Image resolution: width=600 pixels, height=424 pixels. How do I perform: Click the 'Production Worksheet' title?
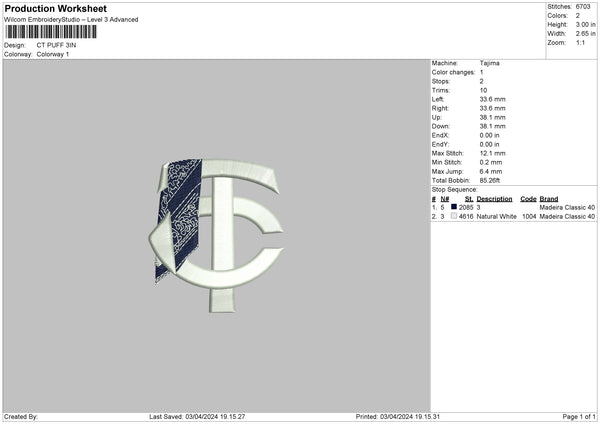tap(55, 8)
